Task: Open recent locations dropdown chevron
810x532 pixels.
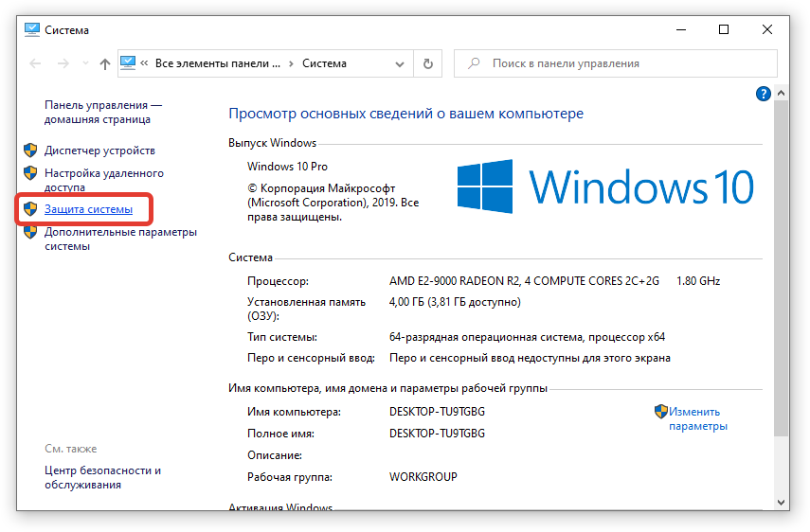Action: tap(83, 64)
